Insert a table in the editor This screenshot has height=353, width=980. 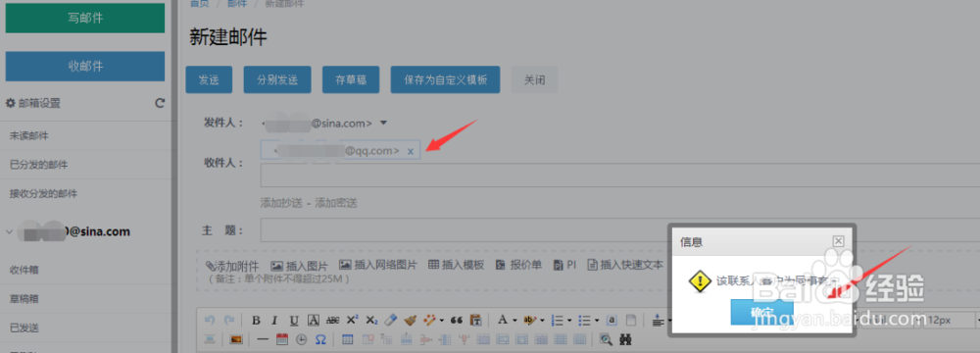[348, 339]
